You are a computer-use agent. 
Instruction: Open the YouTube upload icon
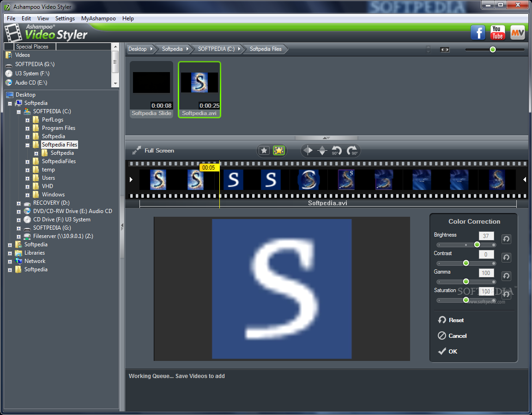pyautogui.click(x=497, y=33)
